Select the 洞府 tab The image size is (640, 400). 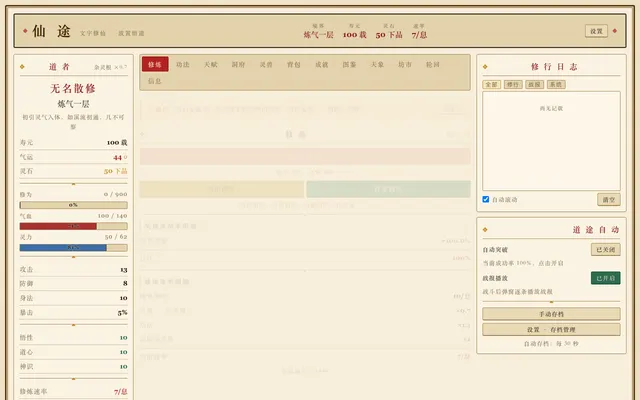[x=238, y=64]
